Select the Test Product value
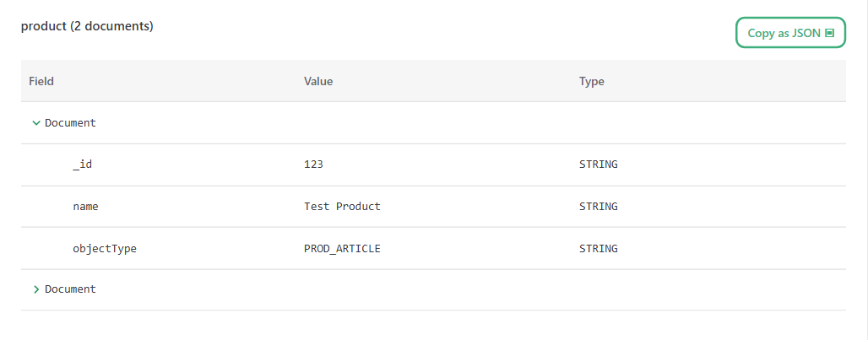868x340 pixels. coord(342,206)
